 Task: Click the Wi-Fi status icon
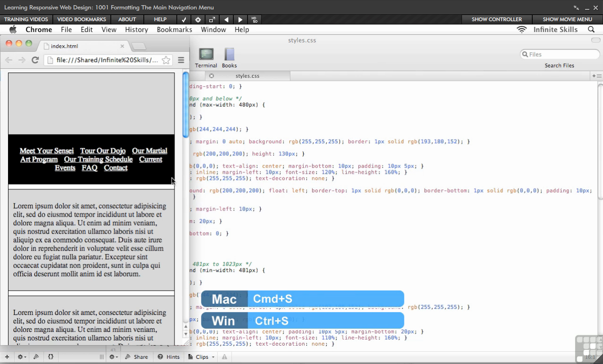click(521, 29)
